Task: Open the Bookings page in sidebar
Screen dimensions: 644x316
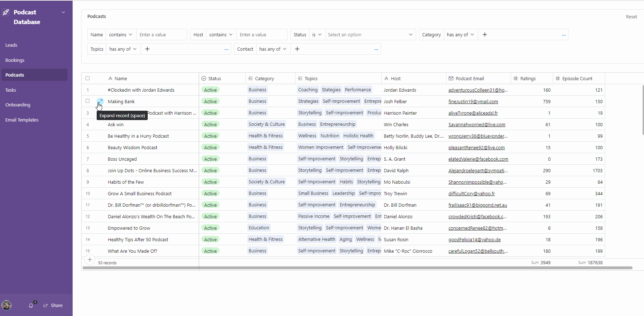Action: [x=15, y=60]
